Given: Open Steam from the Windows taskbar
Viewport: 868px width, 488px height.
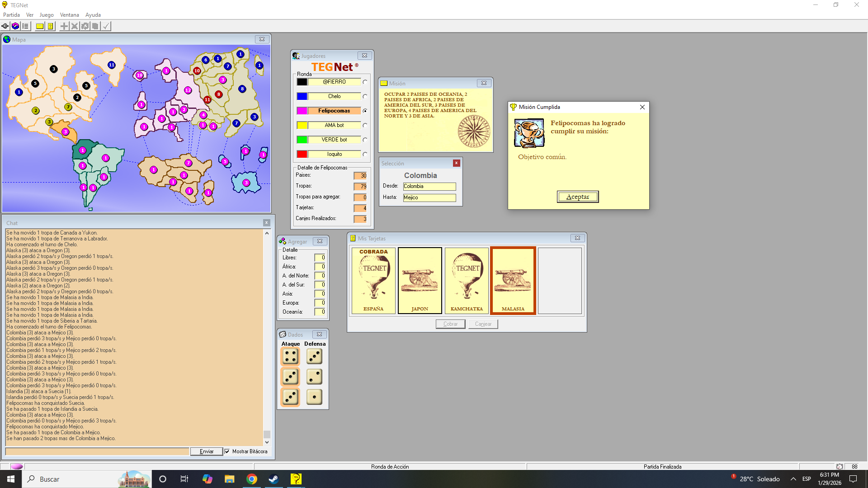Looking at the screenshot, I should 274,479.
